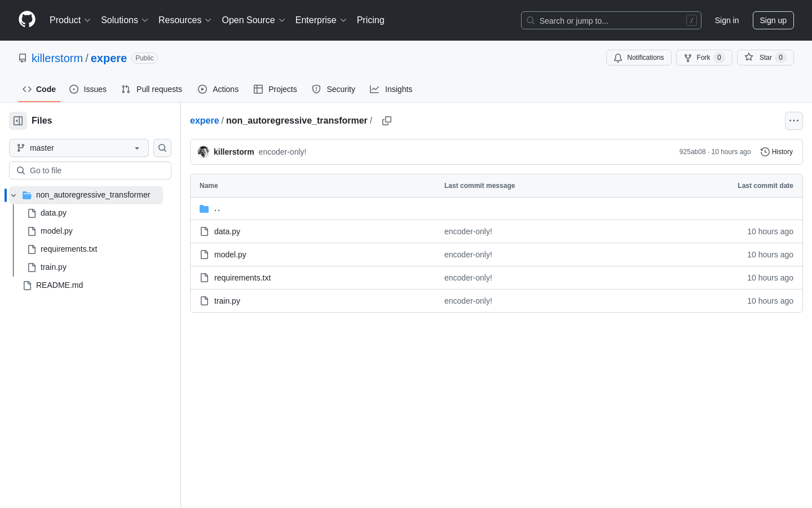Image resolution: width=812 pixels, height=508 pixels.
Task: Click the Sign in link
Action: pos(727,20)
